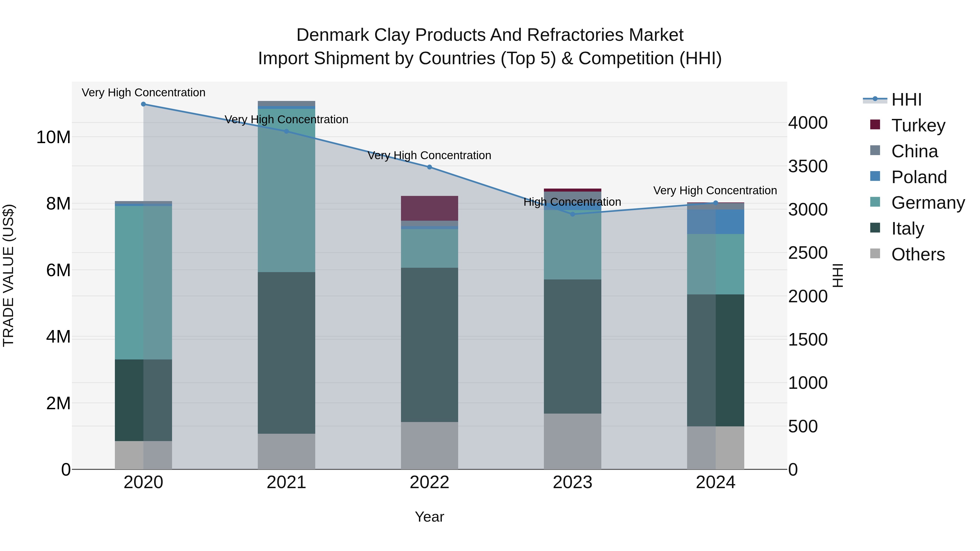Select the Italy segment of the 2020 bar
This screenshot has height=551, width=980.
(143, 401)
